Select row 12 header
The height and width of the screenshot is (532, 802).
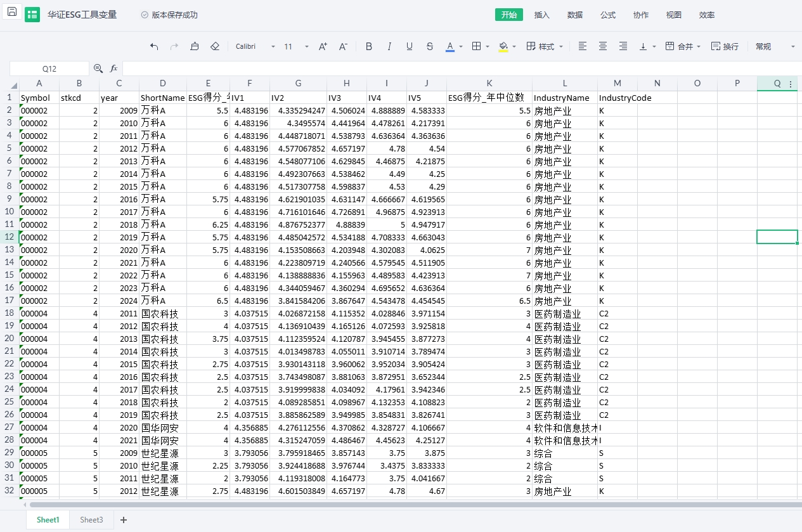(10, 237)
